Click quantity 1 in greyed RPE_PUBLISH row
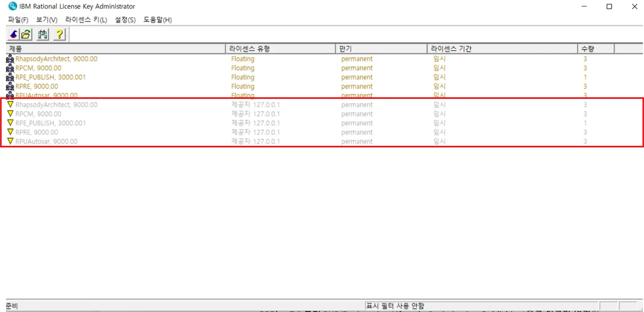644x312 pixels. click(585, 123)
